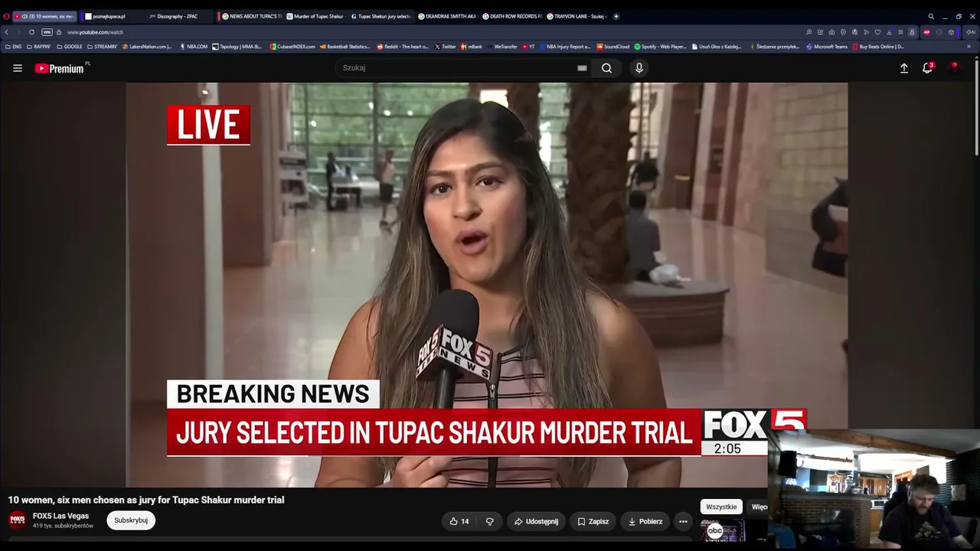Dislike the video with thumbs down

pos(490,521)
